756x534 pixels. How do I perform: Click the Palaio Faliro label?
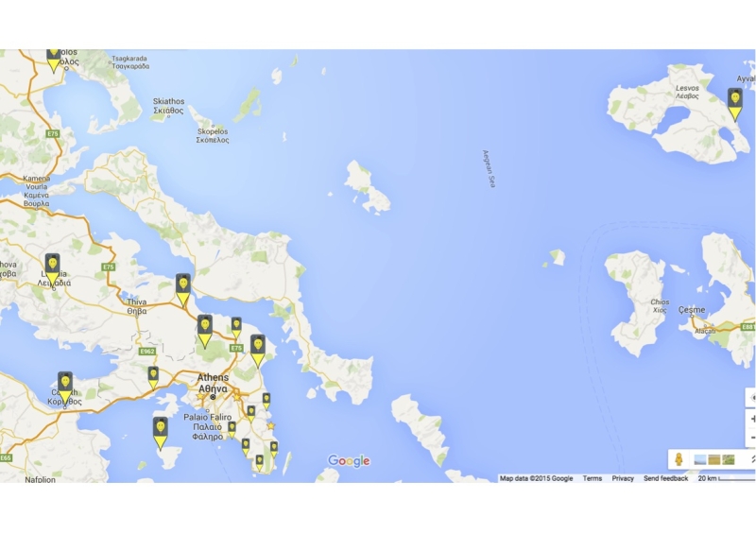(207, 427)
